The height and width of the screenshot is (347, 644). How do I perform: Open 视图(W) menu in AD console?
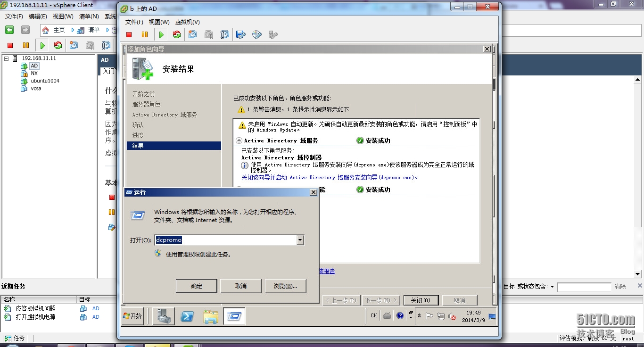click(159, 22)
